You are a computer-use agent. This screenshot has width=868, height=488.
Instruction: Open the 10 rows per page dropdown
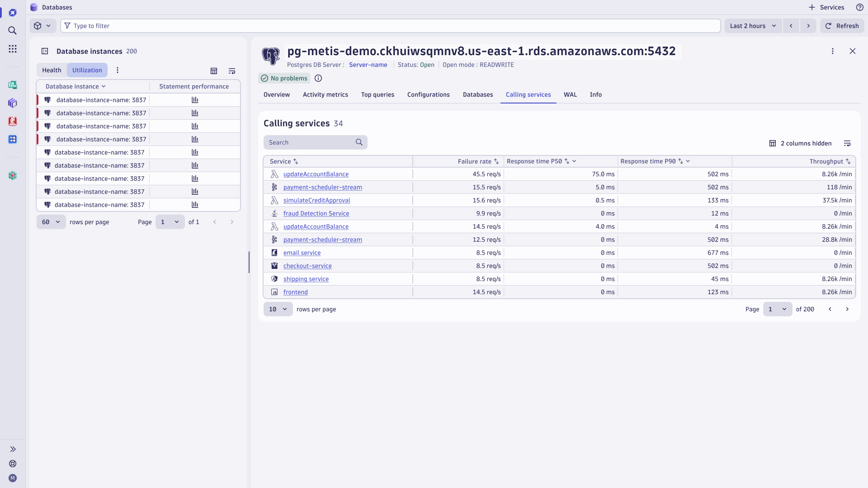278,309
